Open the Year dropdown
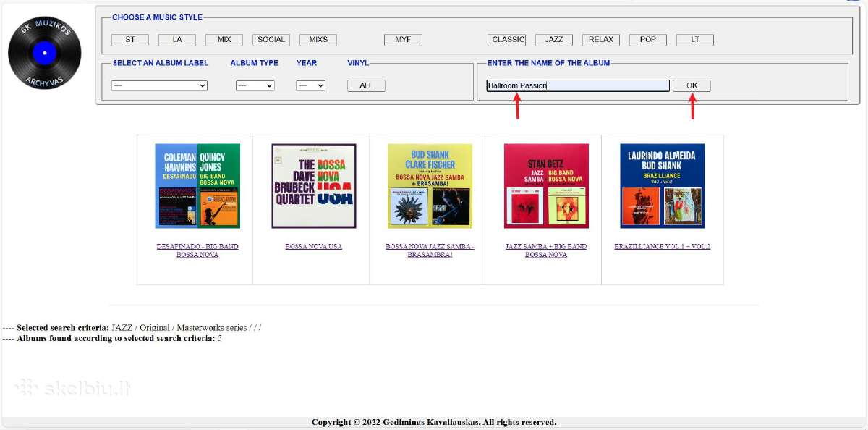The image size is (868, 430). [311, 85]
